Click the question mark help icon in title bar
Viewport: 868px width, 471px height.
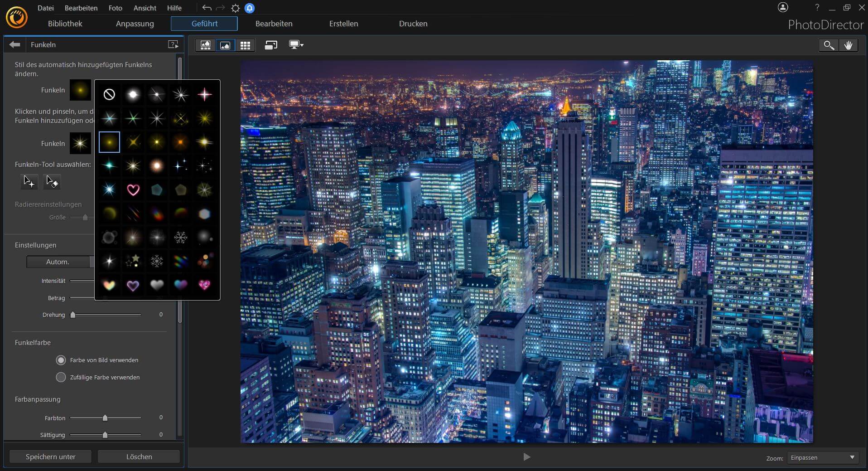click(817, 7)
